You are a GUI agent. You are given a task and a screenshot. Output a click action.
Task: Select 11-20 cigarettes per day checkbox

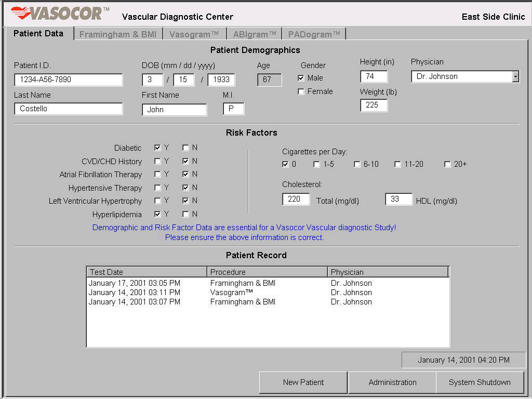coord(397,165)
